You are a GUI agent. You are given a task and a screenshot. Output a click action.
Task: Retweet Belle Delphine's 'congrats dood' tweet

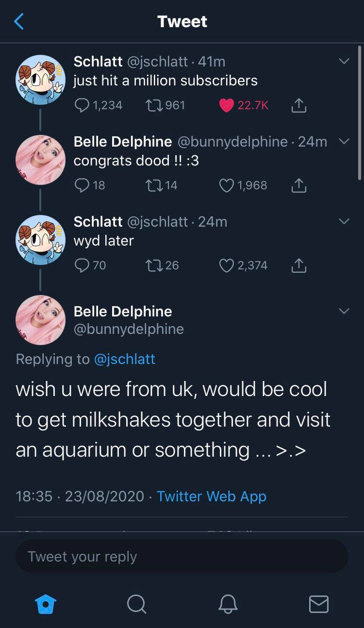pyautogui.click(x=153, y=185)
